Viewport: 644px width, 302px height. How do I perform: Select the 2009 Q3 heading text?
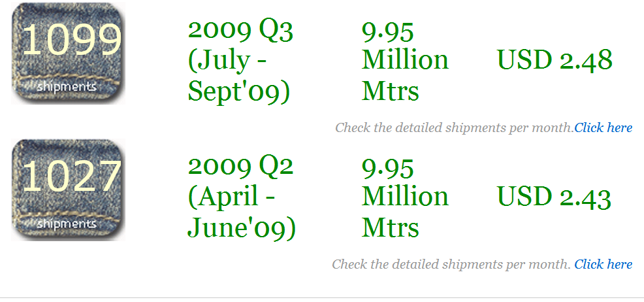point(240,31)
